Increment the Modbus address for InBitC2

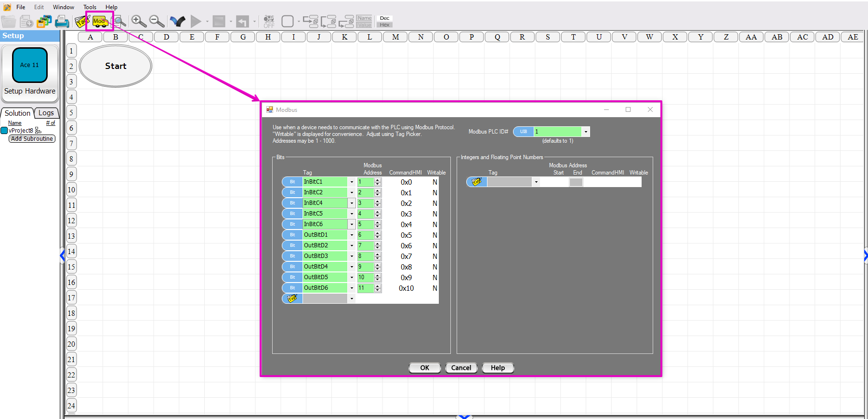click(378, 190)
